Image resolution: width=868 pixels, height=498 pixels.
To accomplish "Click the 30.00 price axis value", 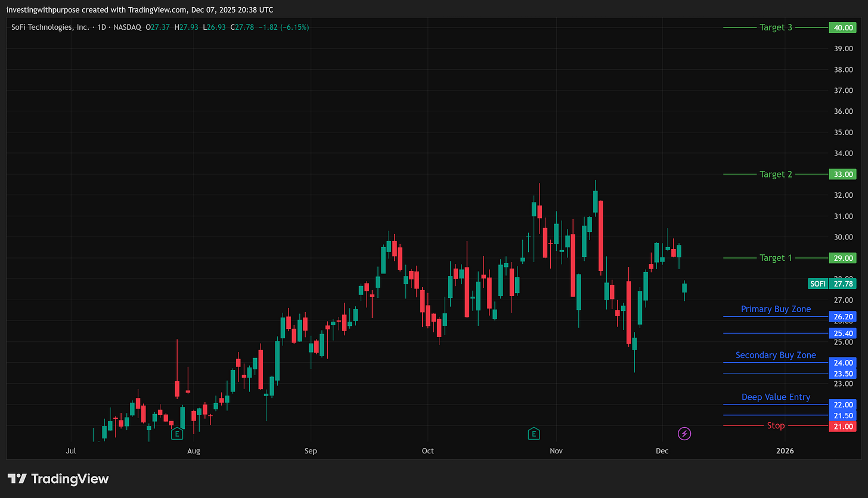I will click(842, 237).
